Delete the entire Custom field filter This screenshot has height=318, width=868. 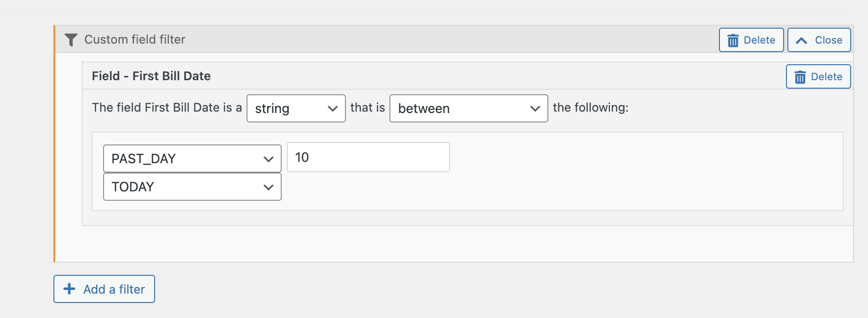tap(751, 40)
